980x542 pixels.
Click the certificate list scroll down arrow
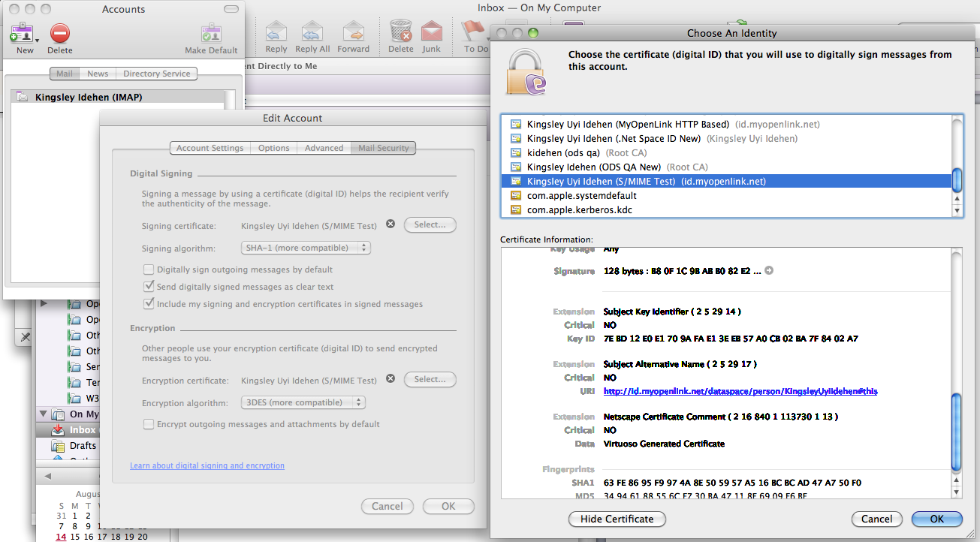tap(957, 212)
